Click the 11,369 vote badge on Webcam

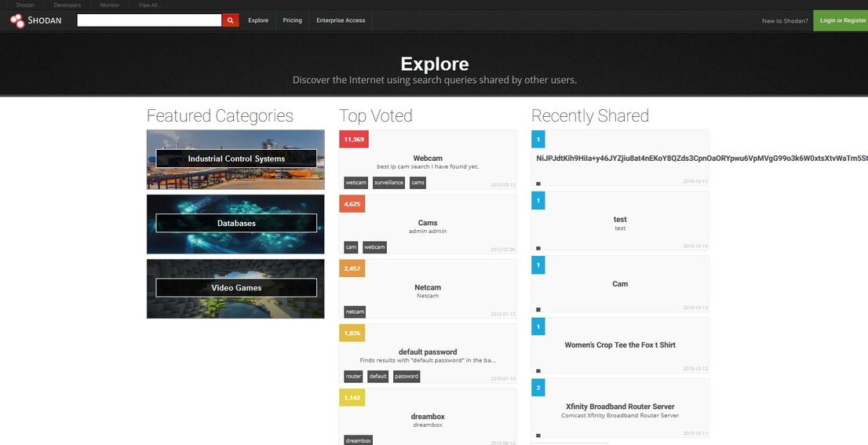pyautogui.click(x=354, y=139)
